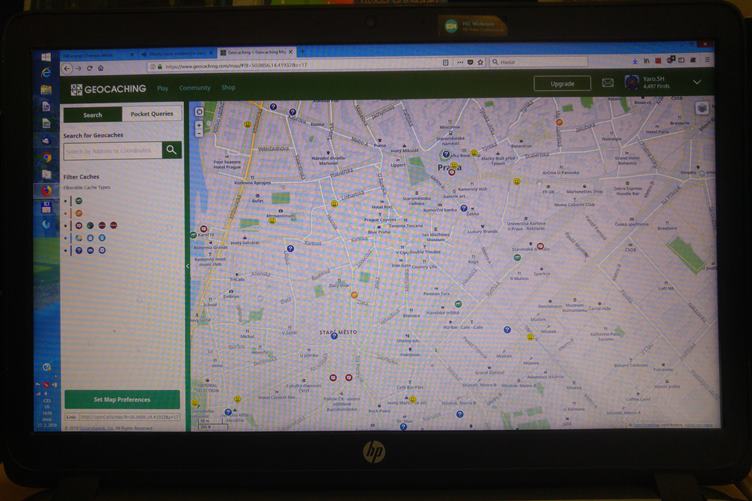Open the Yaro.SH profile avatar
752x501 pixels.
coord(632,82)
